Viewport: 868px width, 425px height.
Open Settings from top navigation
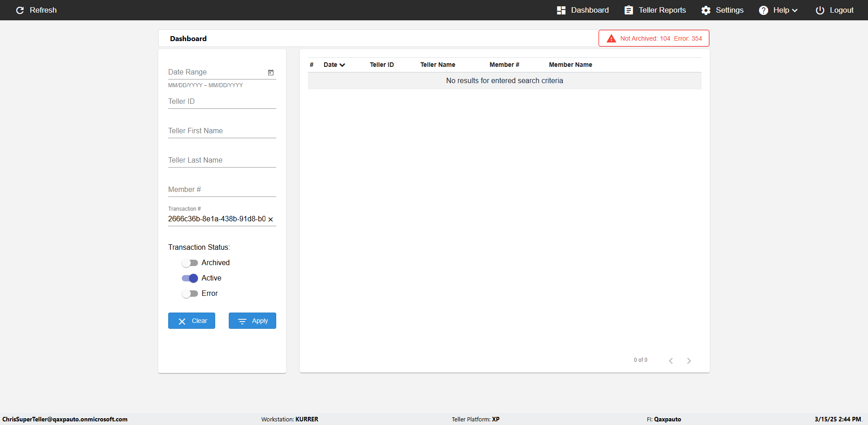722,10
